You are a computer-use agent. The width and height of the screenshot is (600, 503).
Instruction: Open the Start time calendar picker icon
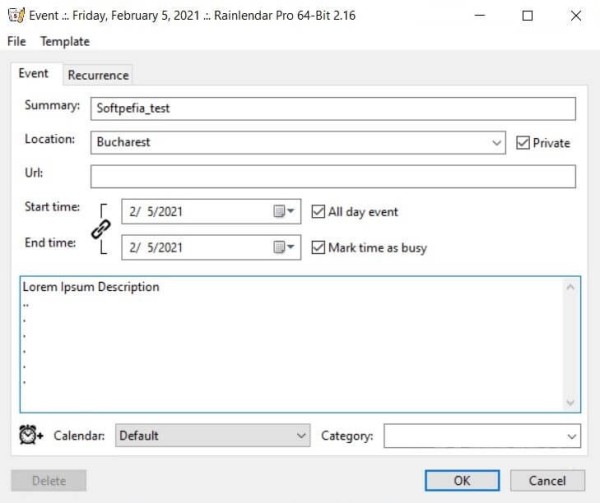(284, 211)
